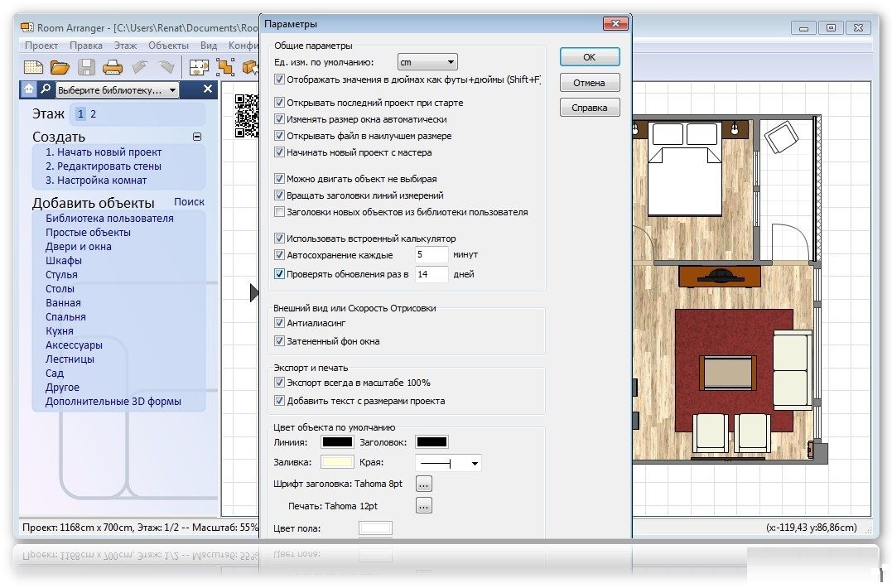Click the Open folder toolbar icon
The image size is (892, 588).
pyautogui.click(x=60, y=67)
